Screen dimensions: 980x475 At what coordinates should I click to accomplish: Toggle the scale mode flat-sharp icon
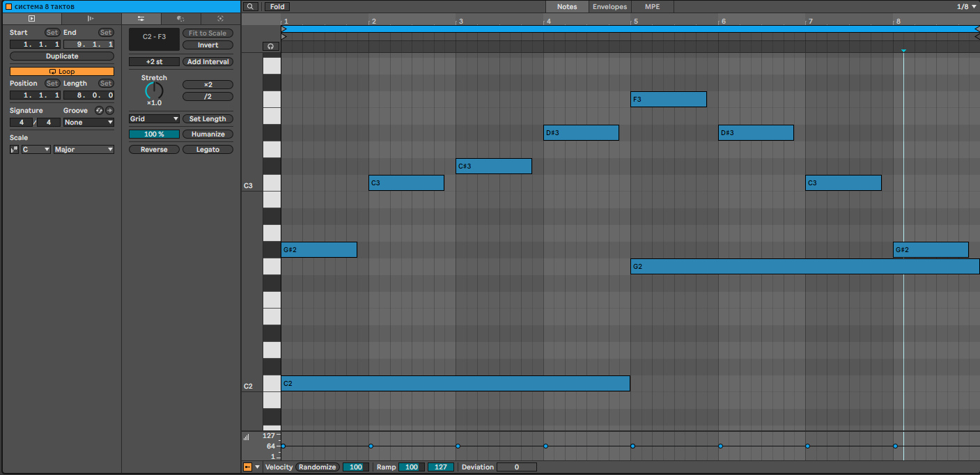coord(15,150)
